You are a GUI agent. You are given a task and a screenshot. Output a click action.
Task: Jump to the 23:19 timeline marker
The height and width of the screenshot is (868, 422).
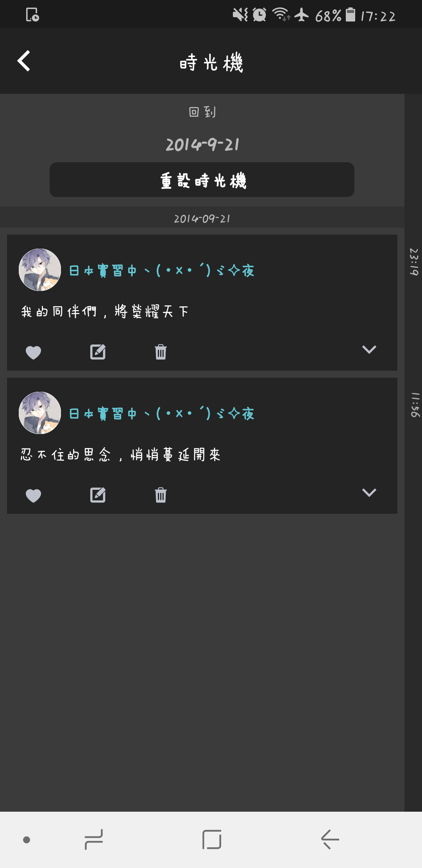pyautogui.click(x=414, y=262)
